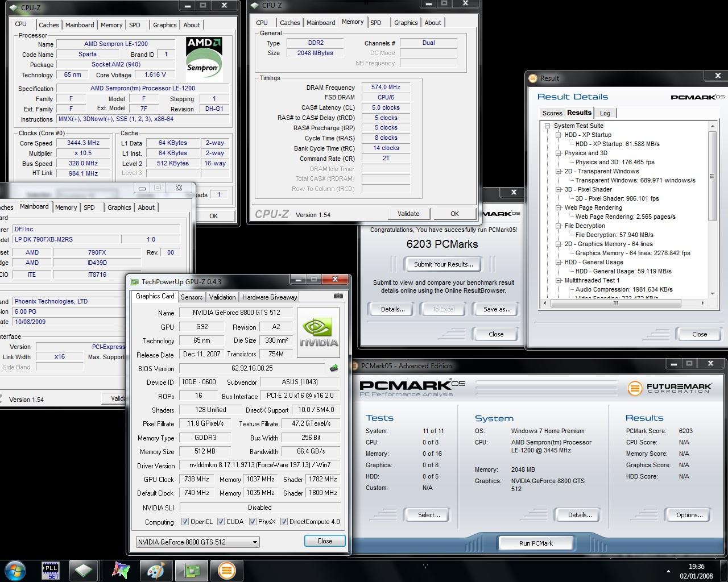Click the GPU-Z BIOS save chip icon
The image size is (728, 582).
334,368
